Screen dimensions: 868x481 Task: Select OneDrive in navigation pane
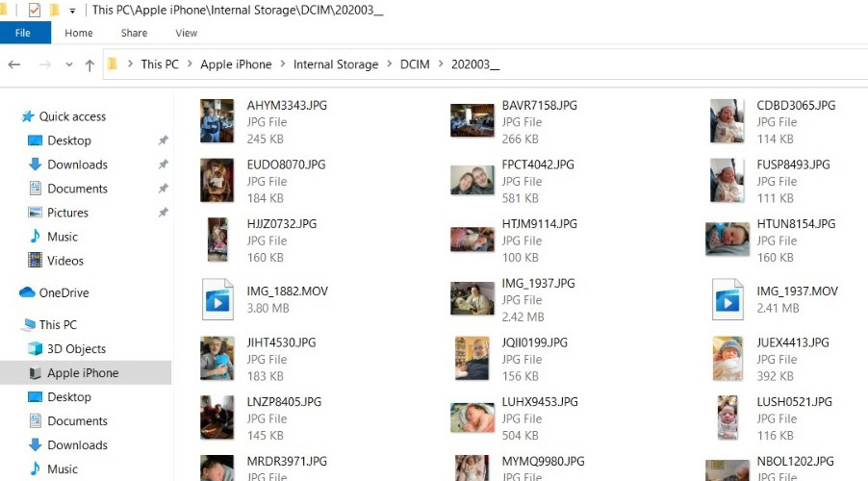(x=64, y=292)
